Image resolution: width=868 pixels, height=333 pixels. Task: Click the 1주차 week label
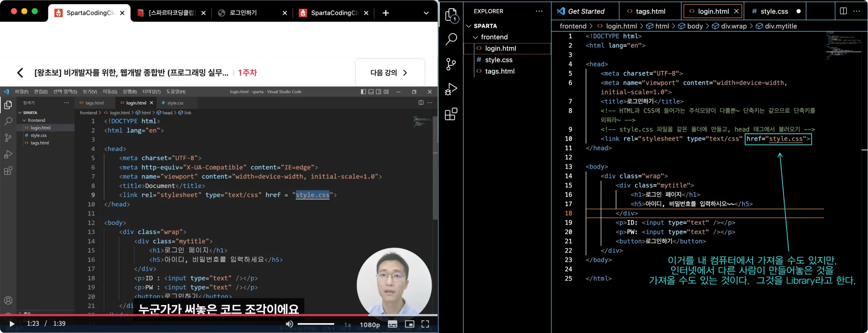click(247, 73)
